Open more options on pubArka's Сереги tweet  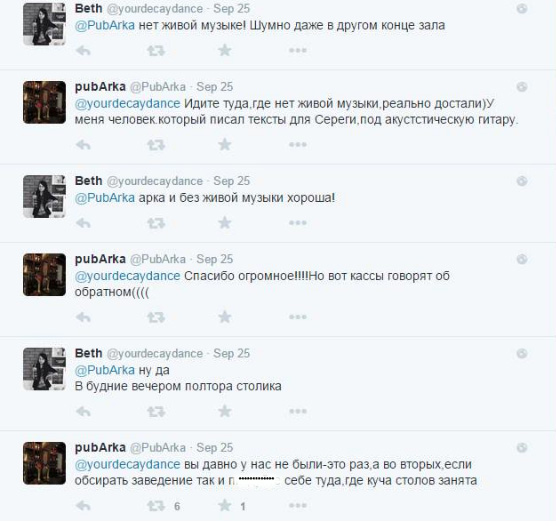298,145
